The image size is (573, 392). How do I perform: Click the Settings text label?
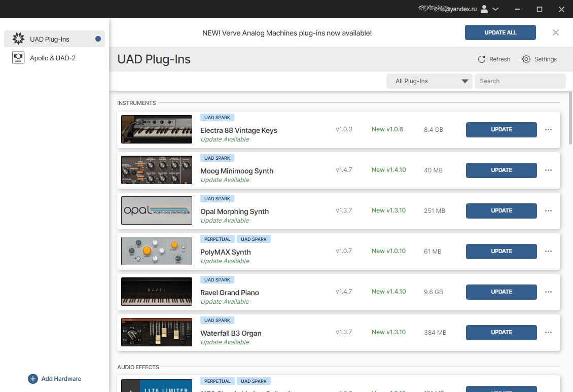point(546,59)
